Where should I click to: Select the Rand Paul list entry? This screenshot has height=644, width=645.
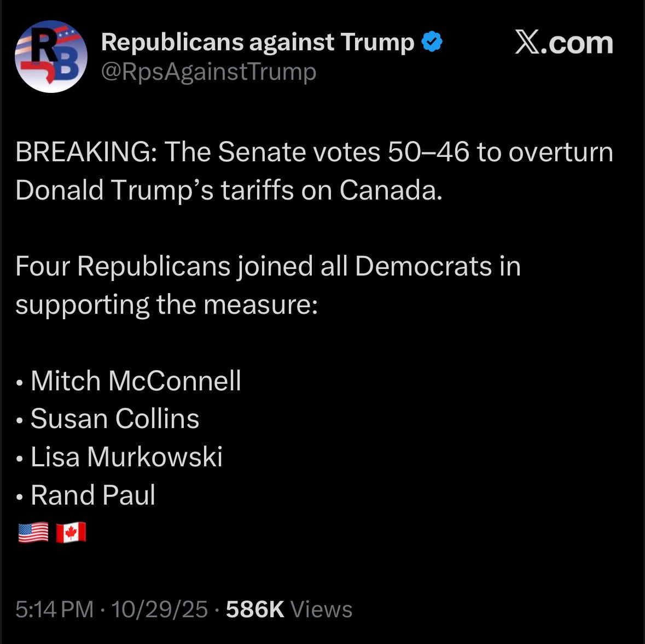(x=93, y=495)
